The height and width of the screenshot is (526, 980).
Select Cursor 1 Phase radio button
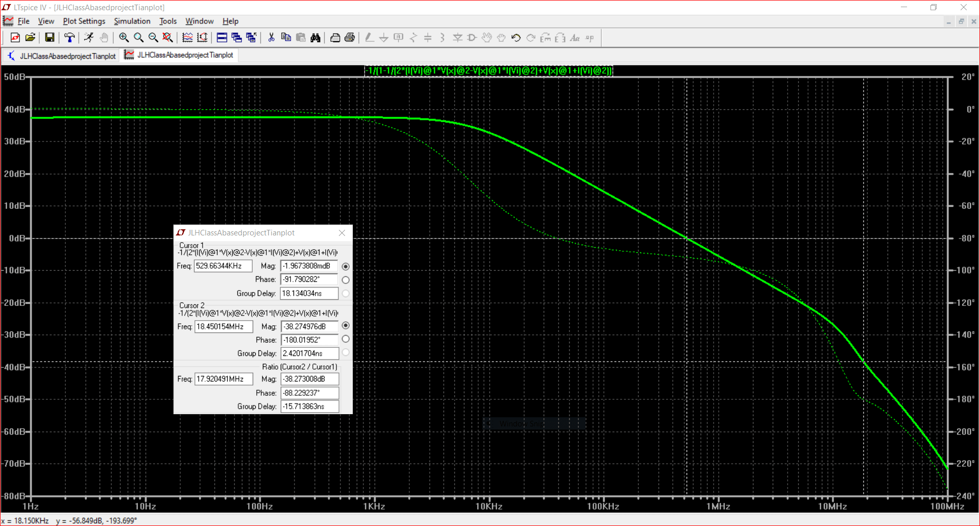346,280
